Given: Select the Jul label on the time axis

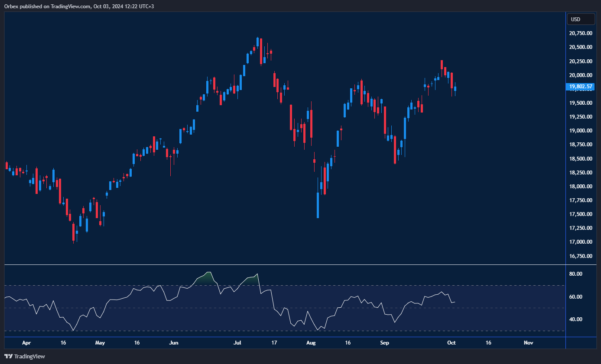Looking at the screenshot, I should [x=237, y=342].
